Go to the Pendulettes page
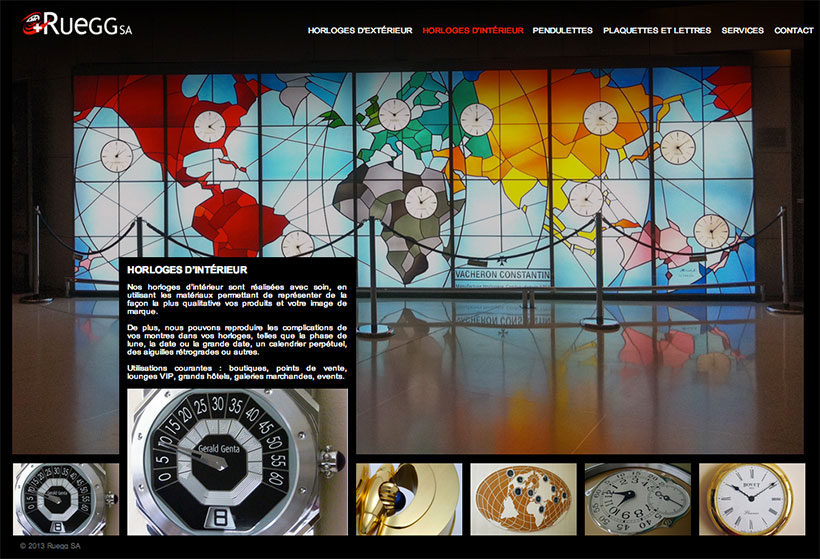Screen dimensions: 820x559 click(x=563, y=30)
